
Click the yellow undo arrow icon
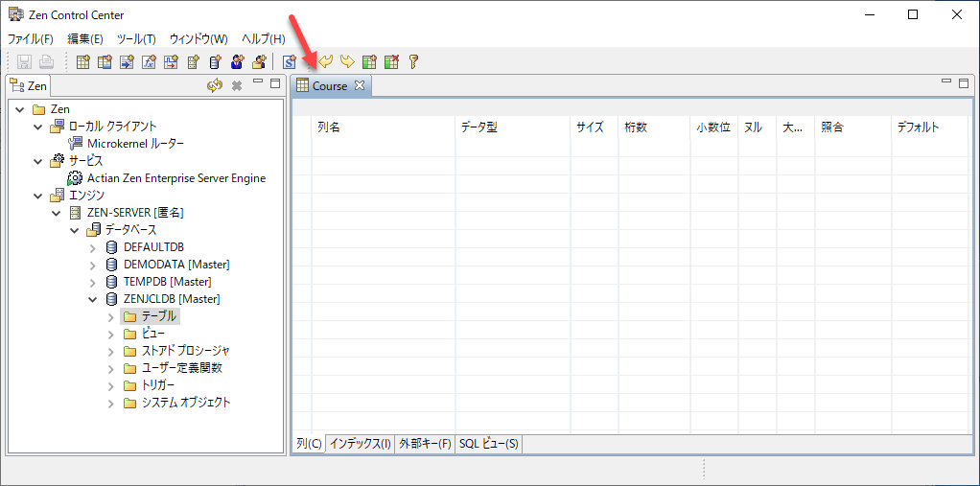(326, 62)
